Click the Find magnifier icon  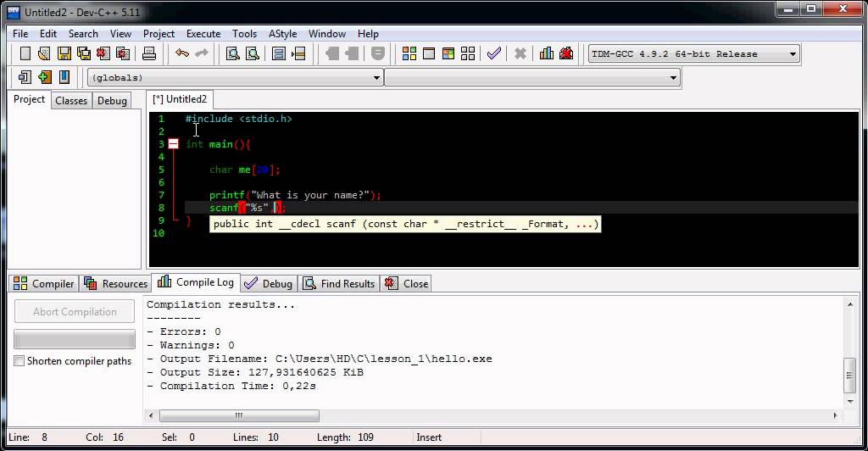233,53
